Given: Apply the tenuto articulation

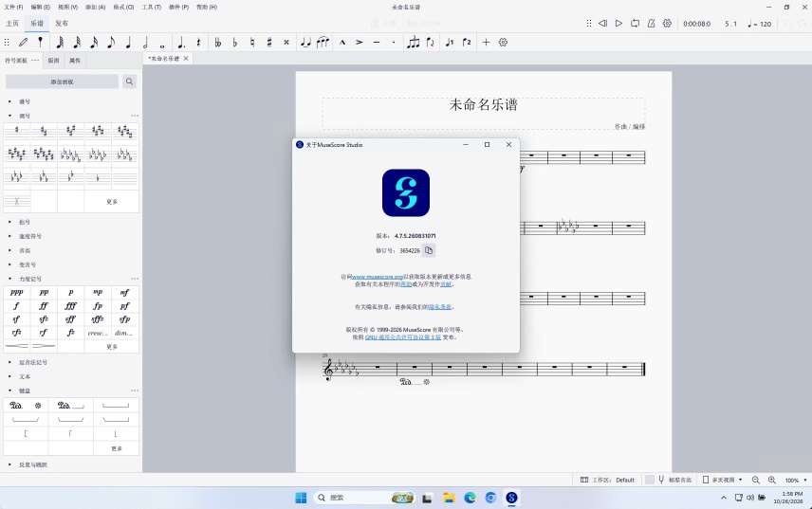Looking at the screenshot, I should (377, 43).
